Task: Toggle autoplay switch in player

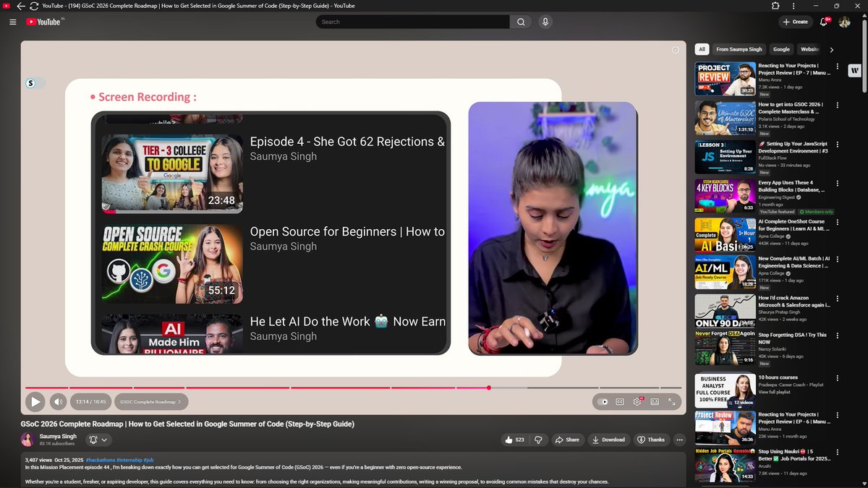Action: (602, 401)
